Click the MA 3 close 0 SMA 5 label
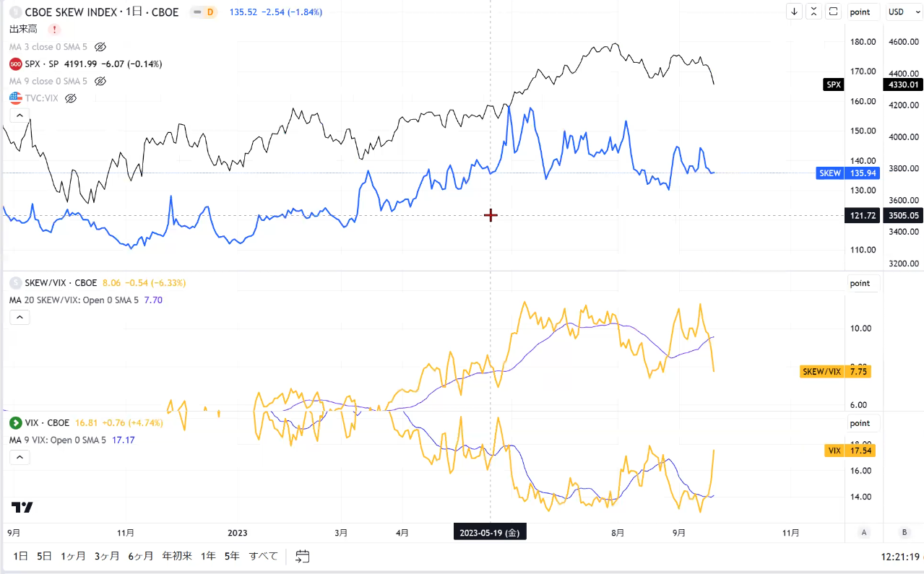924x574 pixels. (49, 46)
